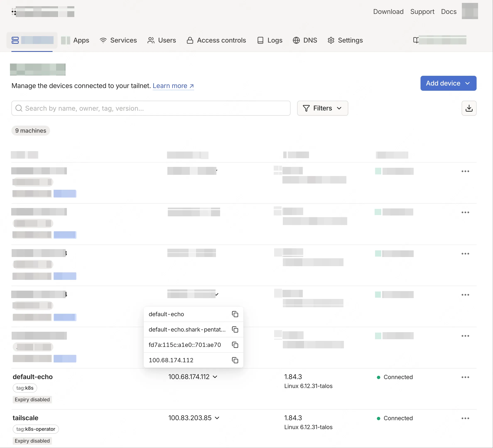Follow the Learn more link

173,86
